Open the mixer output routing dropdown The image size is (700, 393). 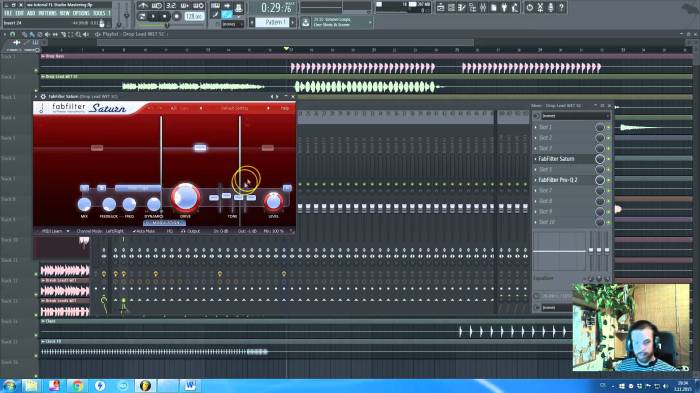coord(557,308)
